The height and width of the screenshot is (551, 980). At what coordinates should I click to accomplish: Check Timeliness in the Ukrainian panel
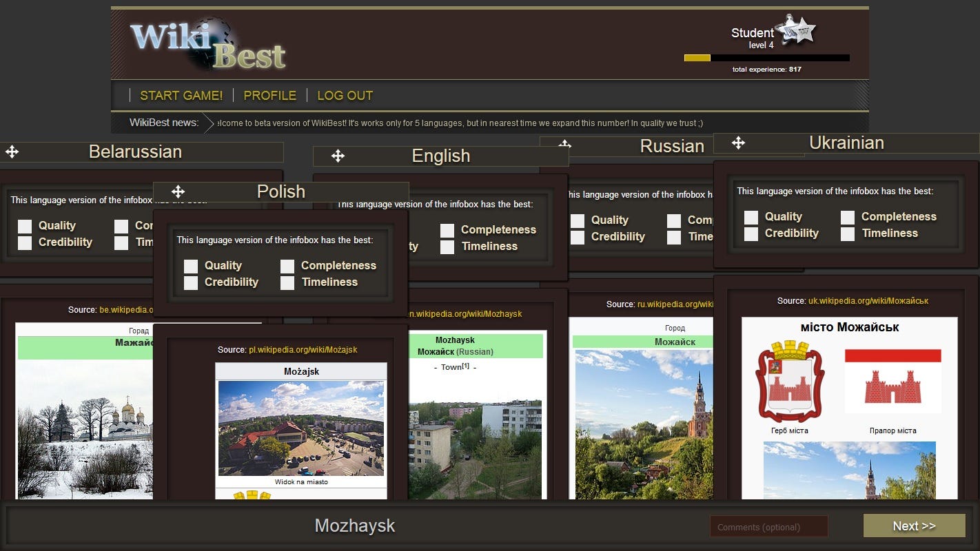pyautogui.click(x=848, y=233)
